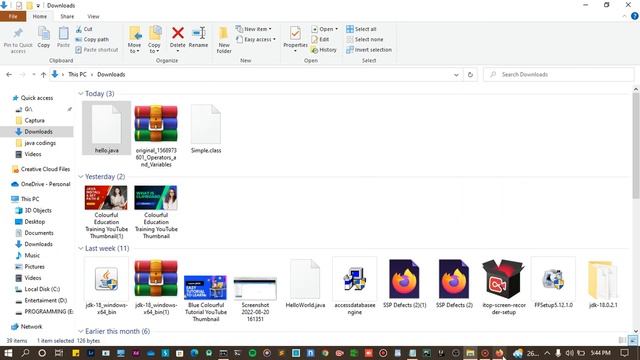Open the recent locations dropdown arrow
The width and height of the screenshot is (640, 360).
pyautogui.click(x=33, y=74)
